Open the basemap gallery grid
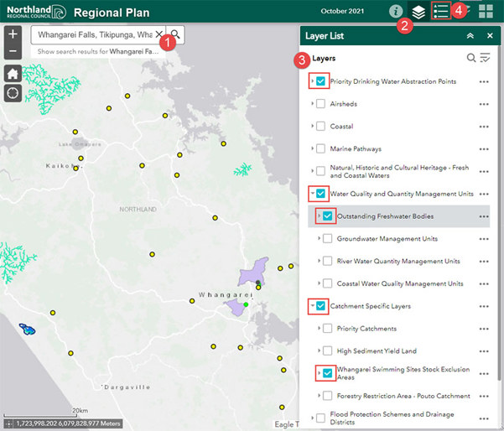Viewport: 504px width, 431px height. (486, 11)
